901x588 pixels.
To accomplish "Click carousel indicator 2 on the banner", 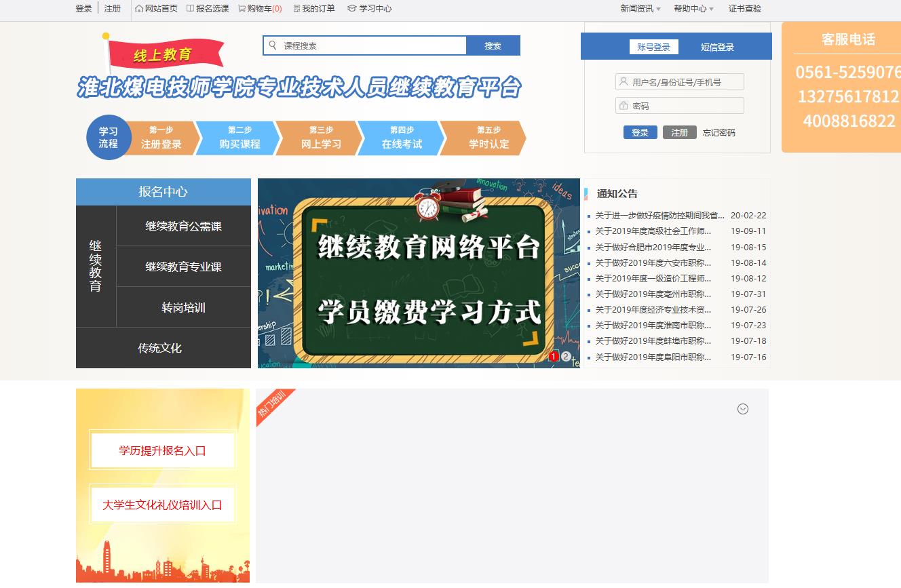I will [x=566, y=355].
